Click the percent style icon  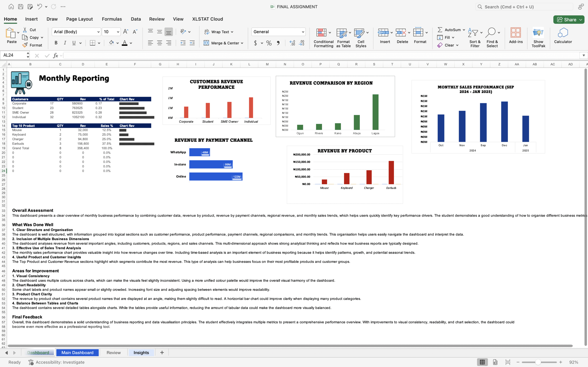pos(269,43)
